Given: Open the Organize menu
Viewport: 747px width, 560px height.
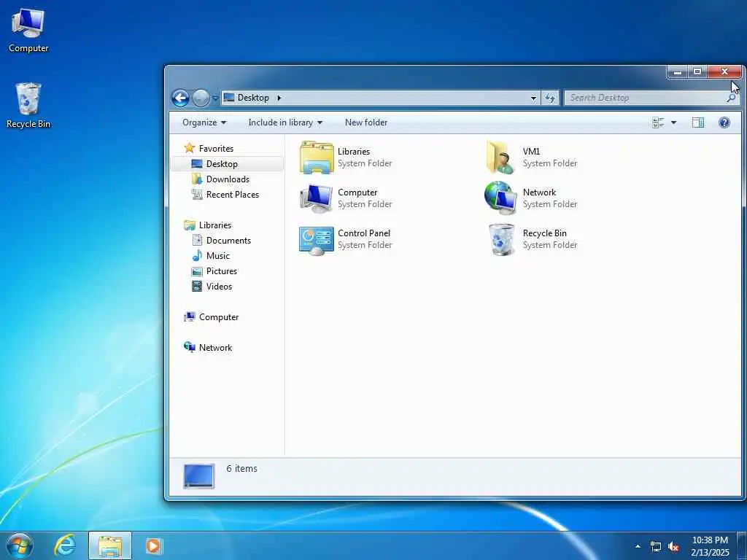Looking at the screenshot, I should coord(204,122).
